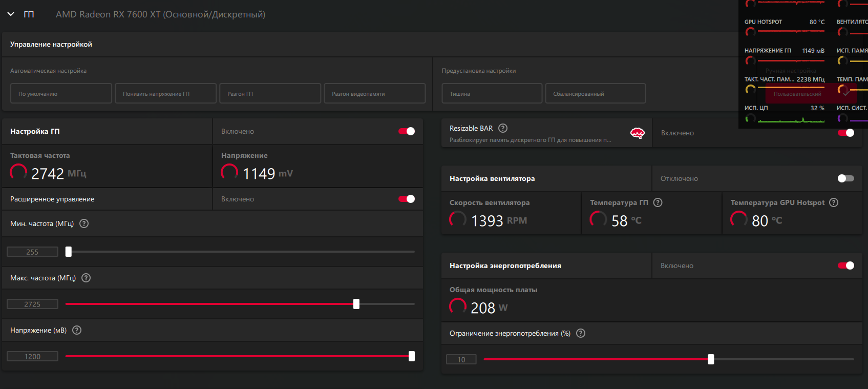Show help for Макс. частота (МГц)
This screenshot has height=389, width=868.
(x=86, y=278)
